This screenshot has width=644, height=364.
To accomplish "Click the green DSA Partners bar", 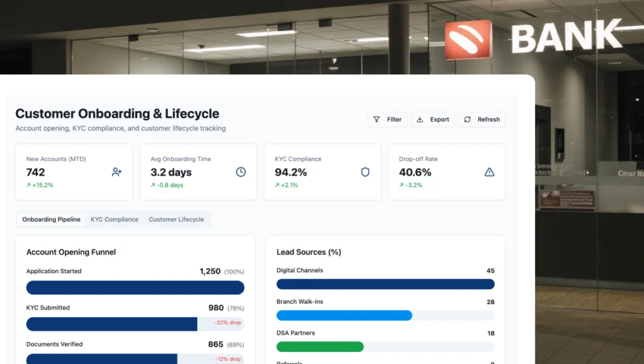I will [x=320, y=347].
